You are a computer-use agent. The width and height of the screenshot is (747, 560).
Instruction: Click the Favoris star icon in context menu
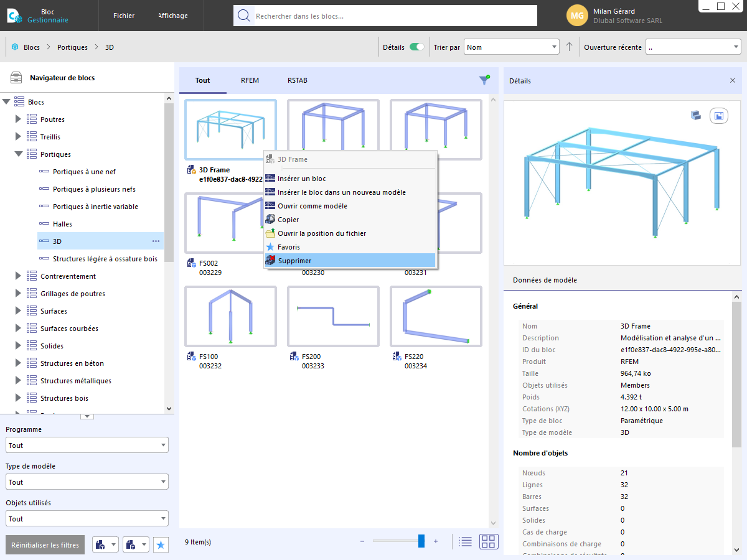(270, 247)
